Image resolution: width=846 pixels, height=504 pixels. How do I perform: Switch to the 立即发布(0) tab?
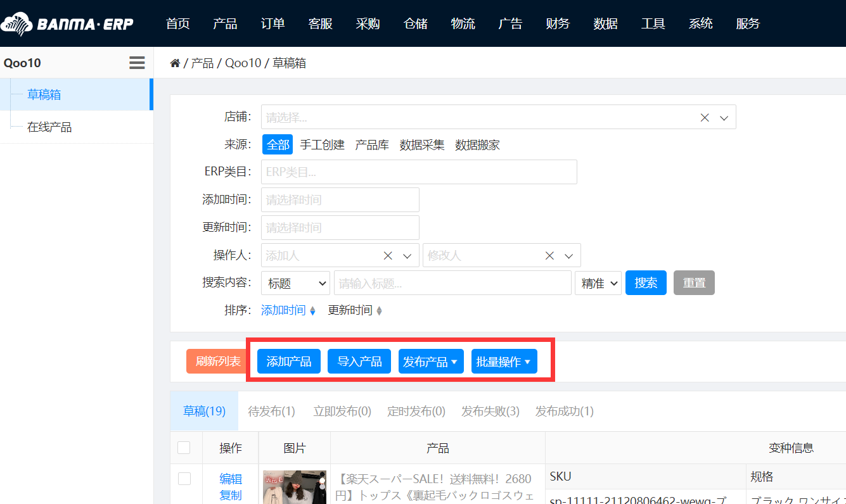tap(343, 412)
